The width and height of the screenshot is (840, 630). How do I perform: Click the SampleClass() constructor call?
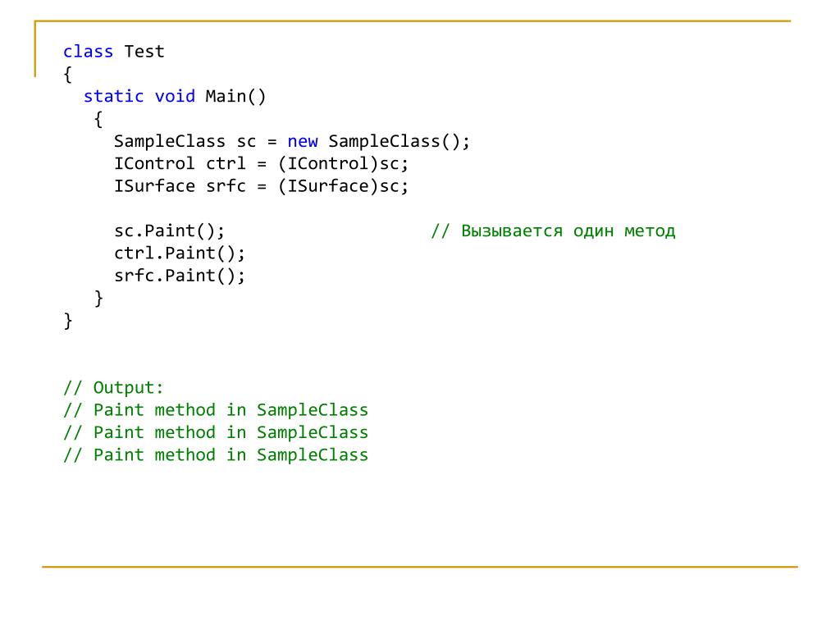(399, 141)
